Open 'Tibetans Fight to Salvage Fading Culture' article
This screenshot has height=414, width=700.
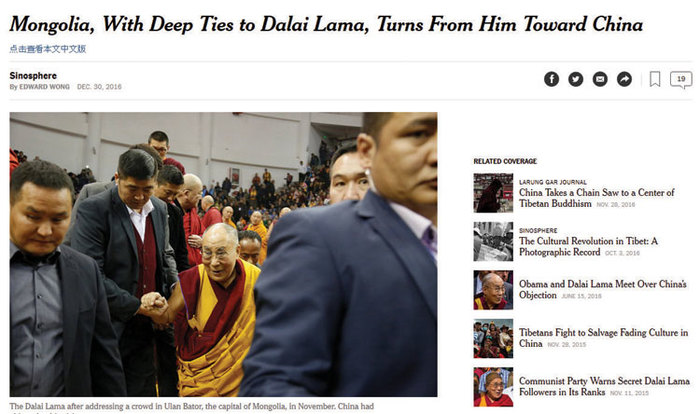tap(603, 338)
